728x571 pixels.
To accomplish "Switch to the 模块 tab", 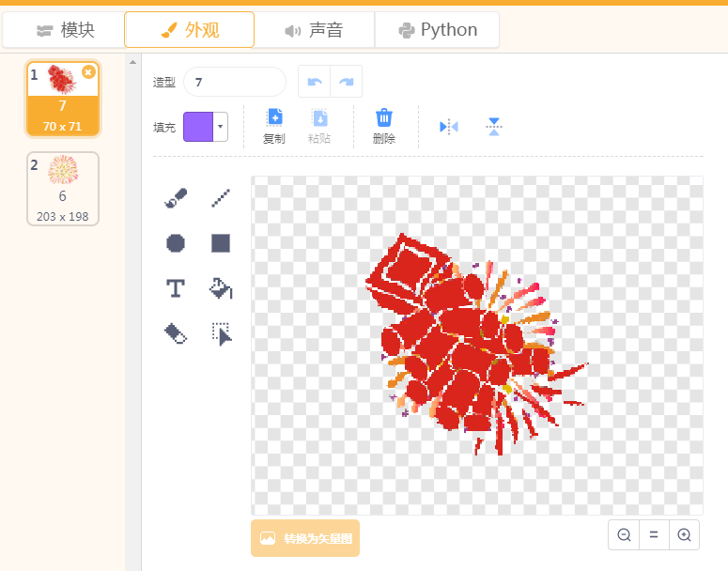I will coord(64,30).
